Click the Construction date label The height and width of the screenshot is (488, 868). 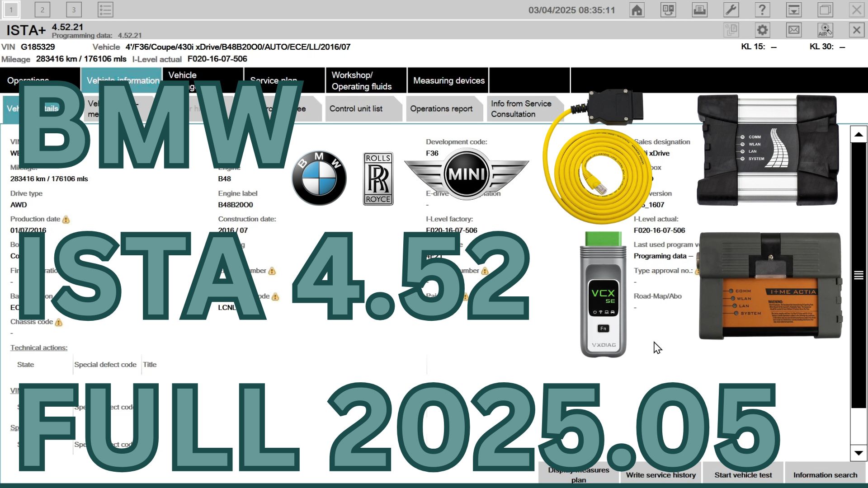(247, 219)
